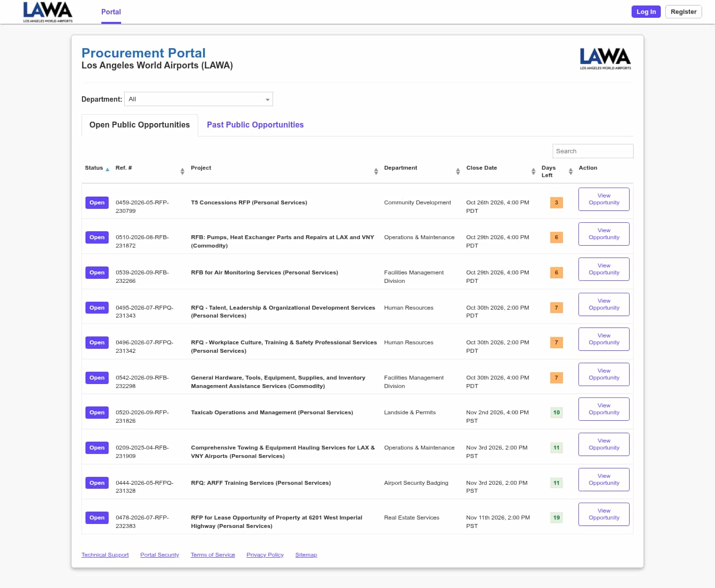
Task: Click the days-left badge showing 10
Action: point(557,412)
